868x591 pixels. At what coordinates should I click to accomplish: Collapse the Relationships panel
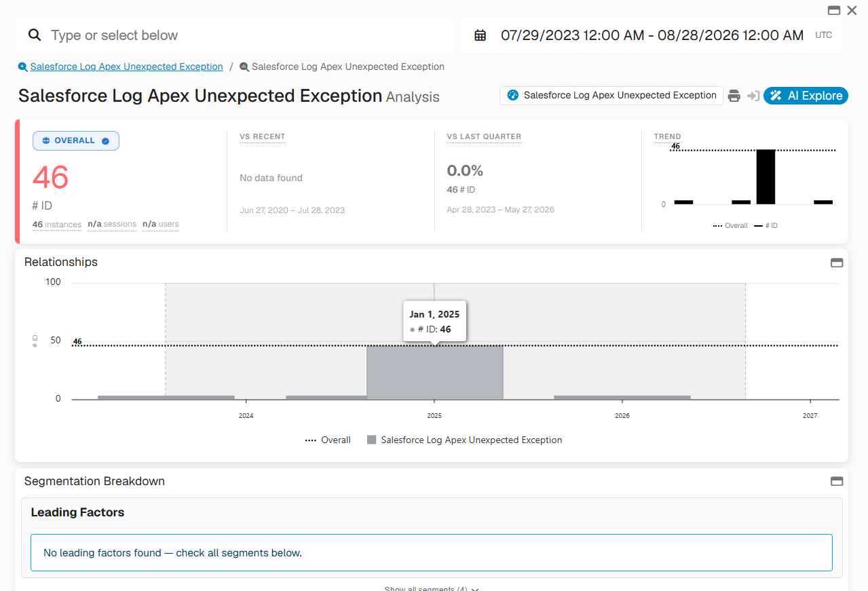point(837,263)
